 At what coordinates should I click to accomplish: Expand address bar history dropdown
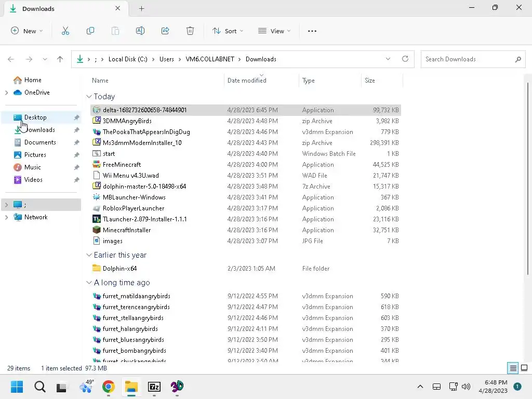[x=388, y=59]
